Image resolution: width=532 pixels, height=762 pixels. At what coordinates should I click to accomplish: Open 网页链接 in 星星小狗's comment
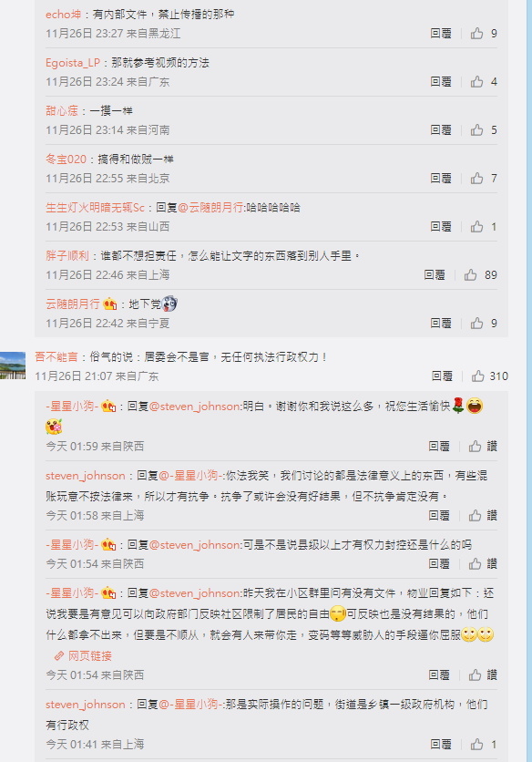coord(89,655)
